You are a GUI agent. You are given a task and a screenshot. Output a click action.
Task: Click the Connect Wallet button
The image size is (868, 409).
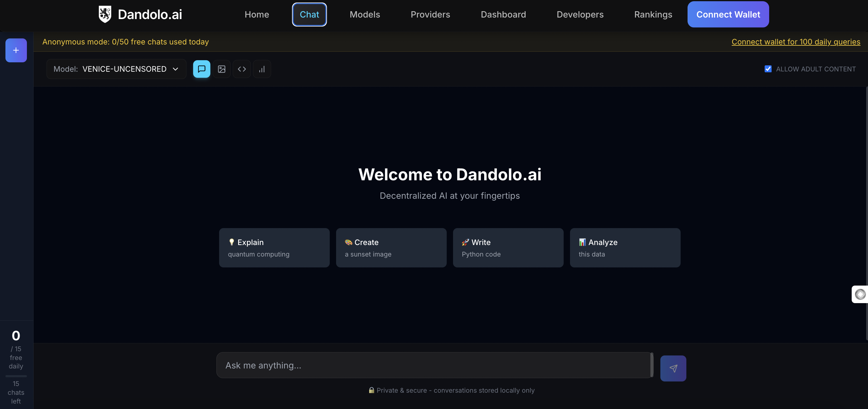coord(728,15)
